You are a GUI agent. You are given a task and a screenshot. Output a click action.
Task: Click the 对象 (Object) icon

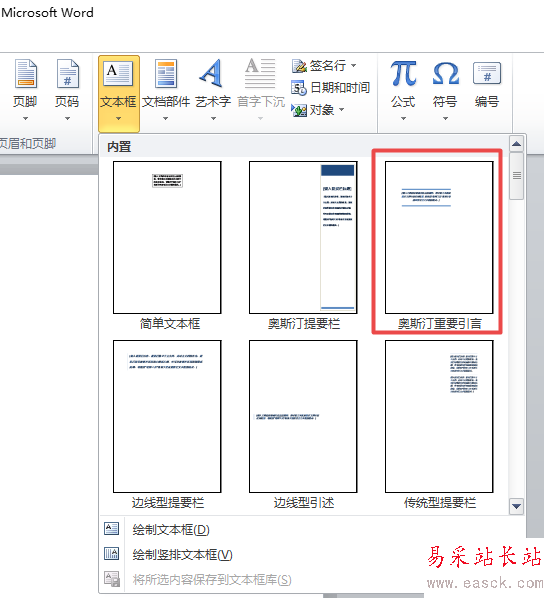point(299,110)
